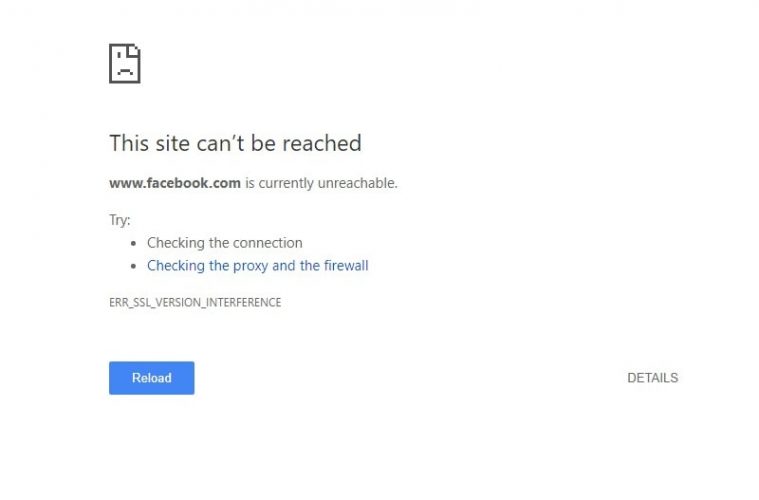Click the word 'firewall' in the suggestion link
The image size is (759, 500).
346,265
